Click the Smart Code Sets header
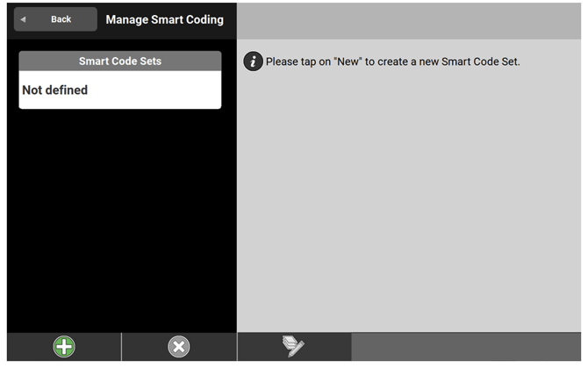The width and height of the screenshot is (588, 368). [119, 61]
